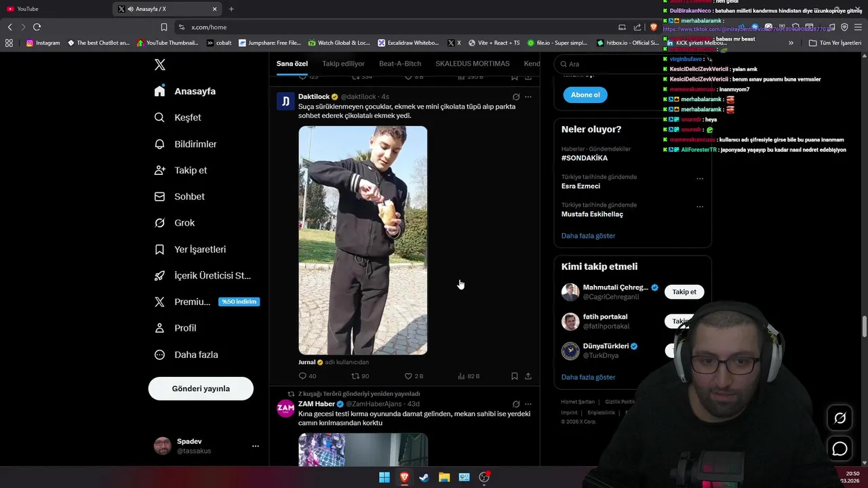The image size is (868, 488).
Task: Open Mustafa Eskihellaç trend
Action: click(x=592, y=214)
